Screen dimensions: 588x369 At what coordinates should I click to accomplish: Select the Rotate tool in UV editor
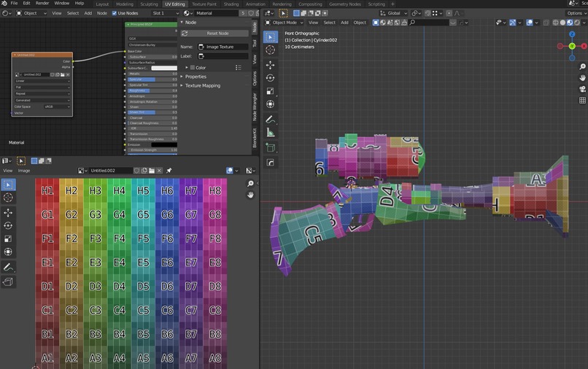8,226
